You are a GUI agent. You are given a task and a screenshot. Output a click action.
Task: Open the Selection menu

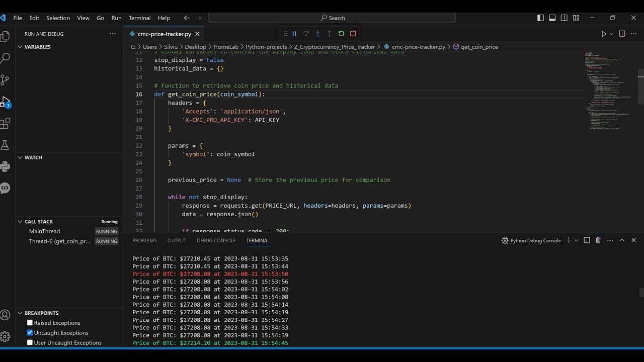tap(58, 18)
